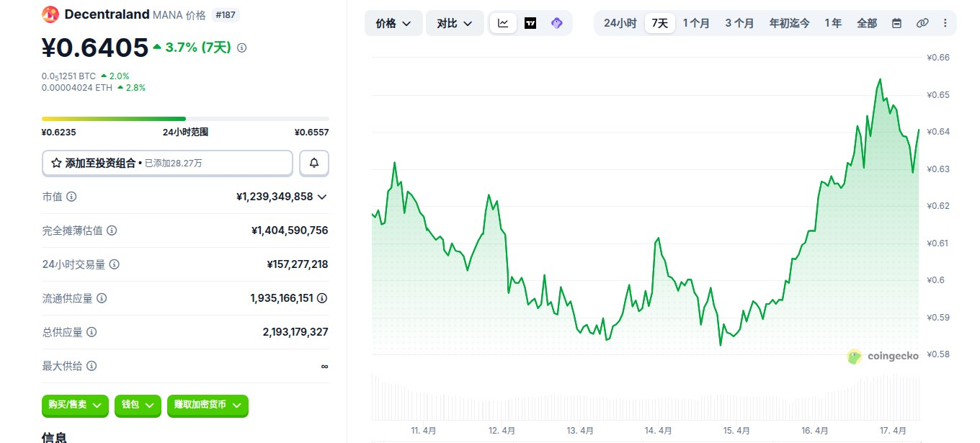Show info for 总供应量

click(92, 332)
